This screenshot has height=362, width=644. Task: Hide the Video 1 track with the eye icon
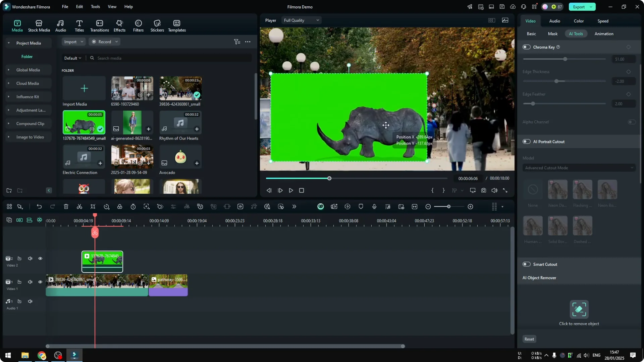tap(40, 282)
